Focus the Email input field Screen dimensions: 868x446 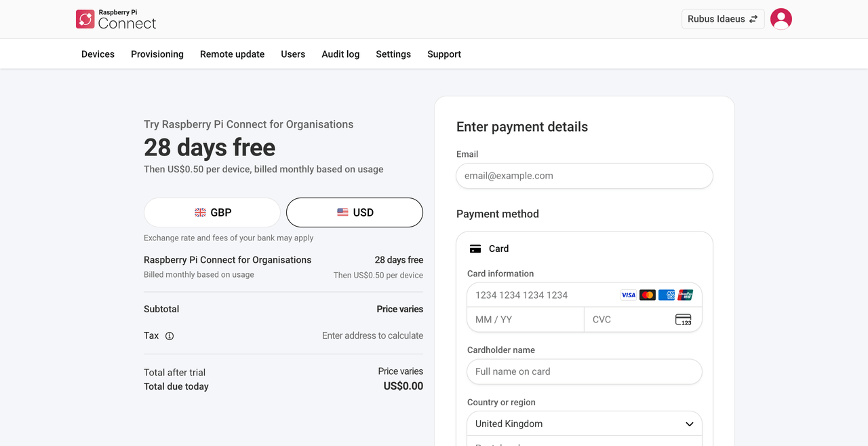point(585,176)
